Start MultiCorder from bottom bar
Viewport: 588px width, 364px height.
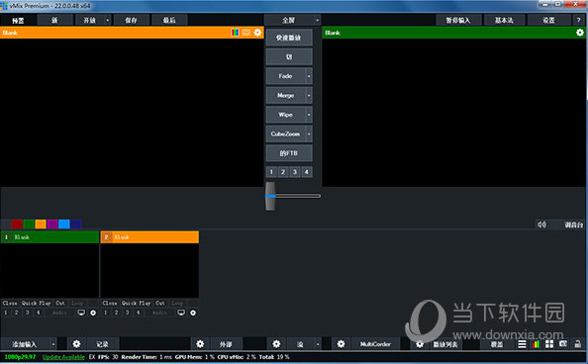375,344
